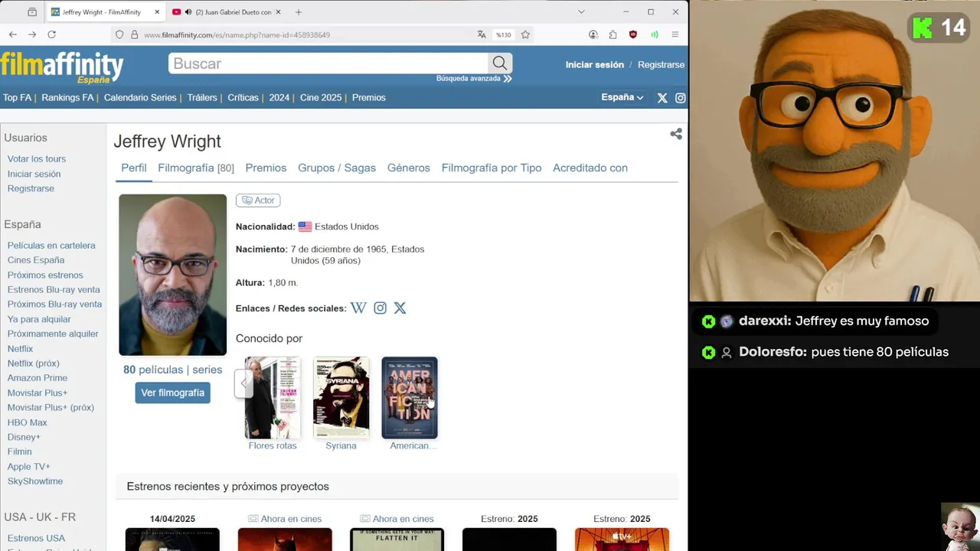Open Películas en cartelera link

pyautogui.click(x=51, y=246)
